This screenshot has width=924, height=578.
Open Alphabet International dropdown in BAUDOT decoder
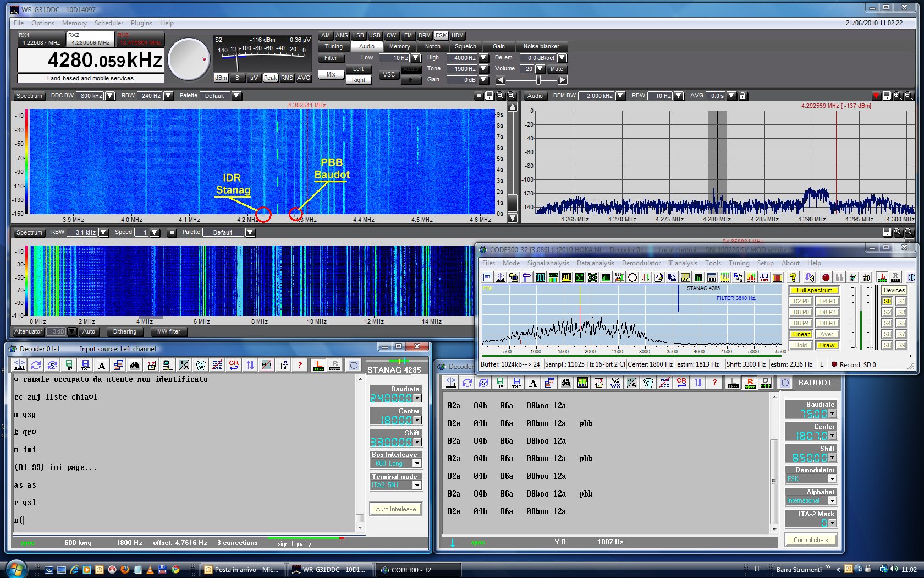[x=832, y=501]
